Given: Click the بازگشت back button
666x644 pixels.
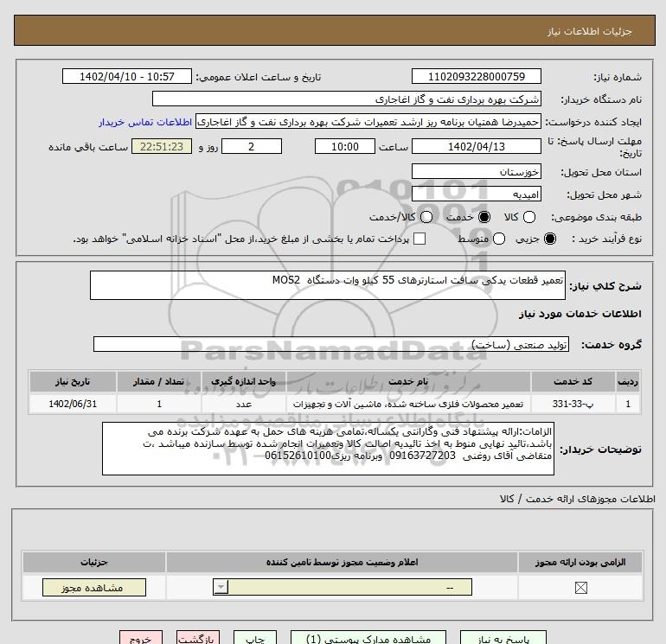Looking at the screenshot, I should tap(198, 638).
